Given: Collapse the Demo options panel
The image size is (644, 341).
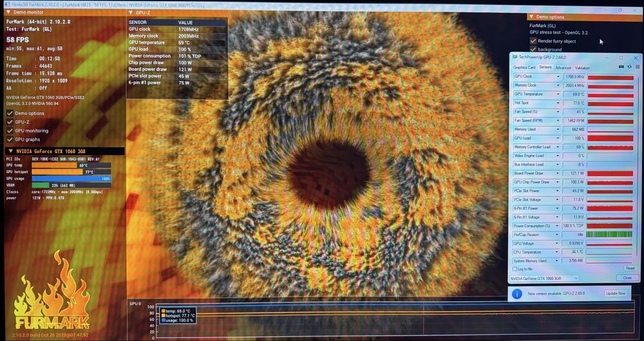Looking at the screenshot, I should 531,17.
